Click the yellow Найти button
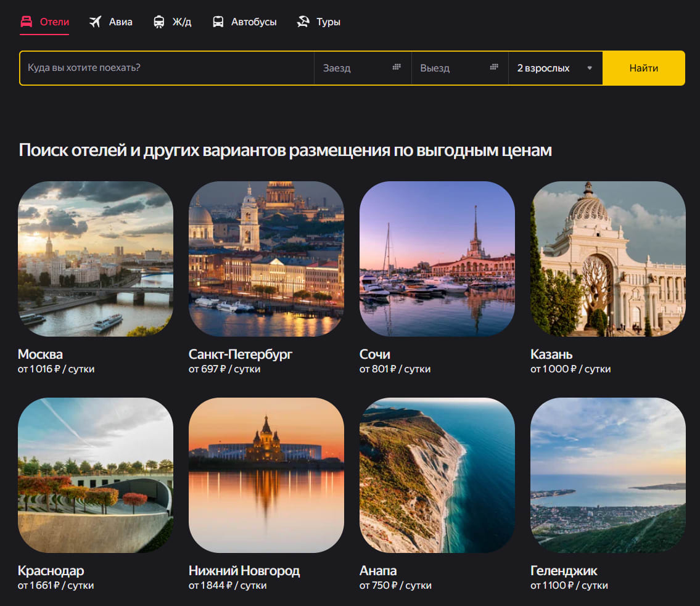700x606 pixels. coord(644,68)
